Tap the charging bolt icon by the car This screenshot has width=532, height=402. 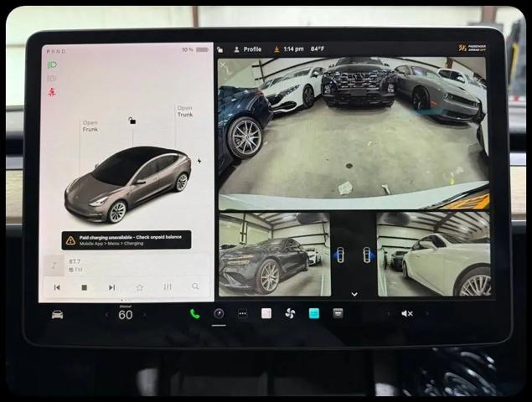click(199, 161)
